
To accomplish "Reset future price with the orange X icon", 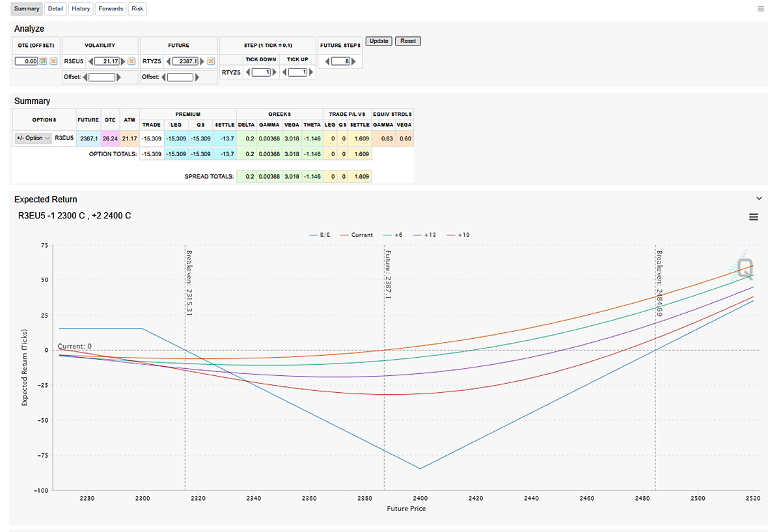I will tap(211, 61).
